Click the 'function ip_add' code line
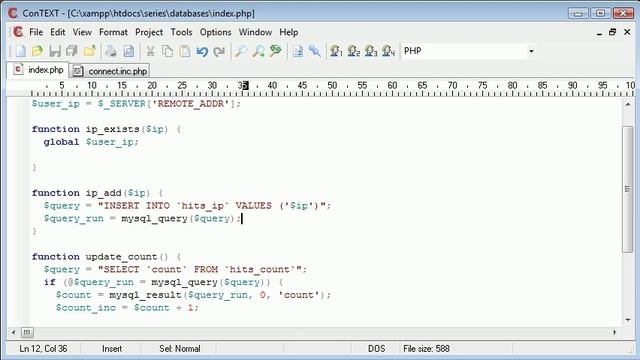Viewport: 640px width, 360px height. pyautogui.click(x=98, y=193)
